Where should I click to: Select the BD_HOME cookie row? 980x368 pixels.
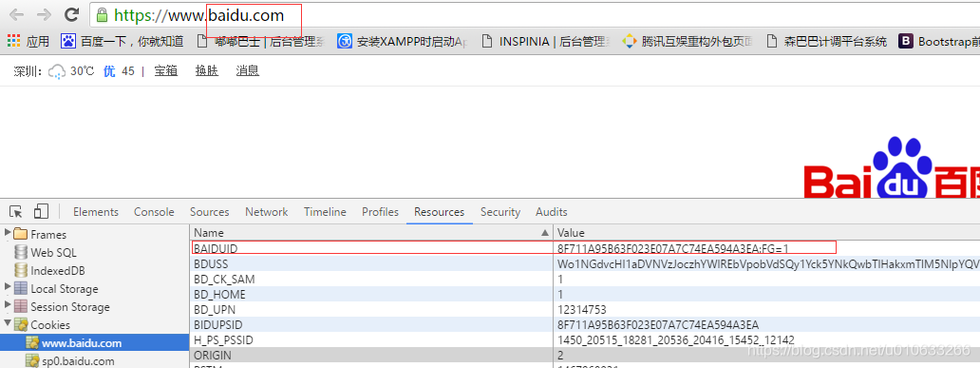tap(585, 294)
